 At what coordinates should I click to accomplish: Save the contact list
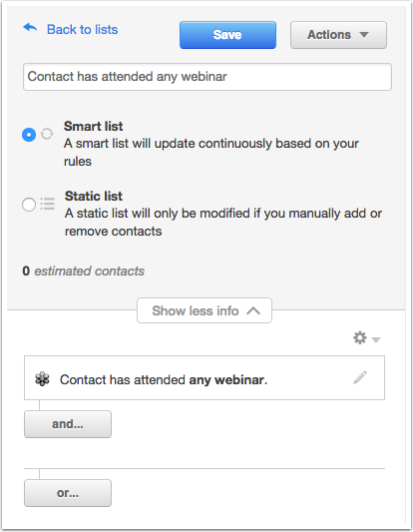[x=227, y=35]
